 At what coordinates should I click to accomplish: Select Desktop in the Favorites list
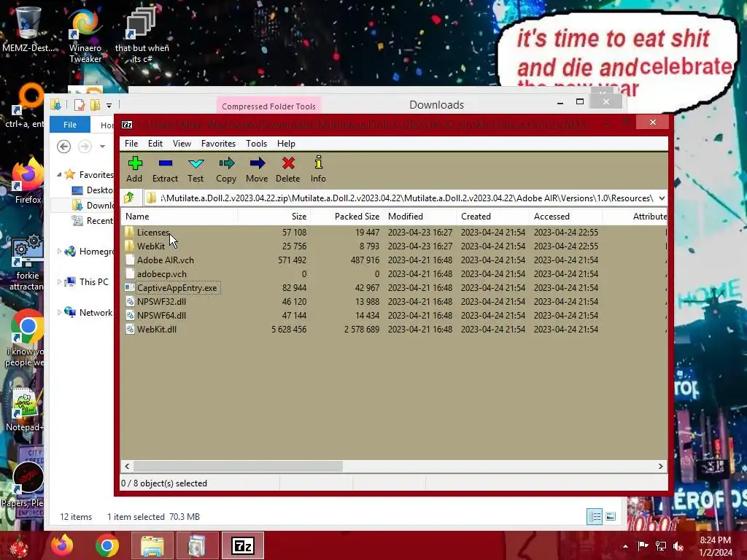[x=91, y=190]
